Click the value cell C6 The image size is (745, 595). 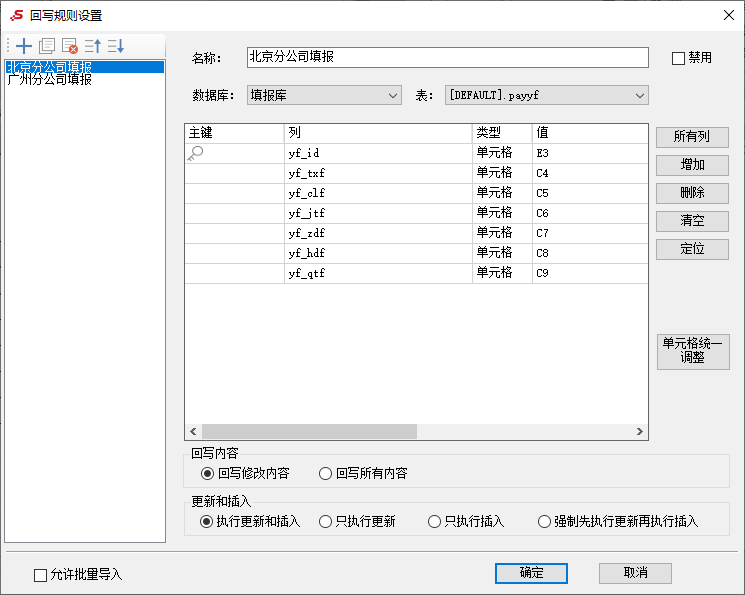[590, 213]
